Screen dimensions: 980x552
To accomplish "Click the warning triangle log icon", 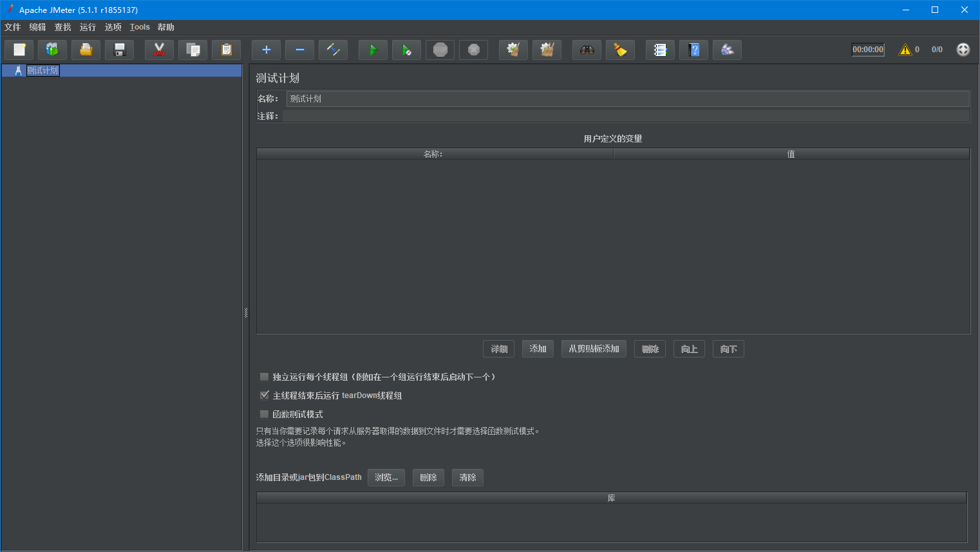I will (x=905, y=50).
